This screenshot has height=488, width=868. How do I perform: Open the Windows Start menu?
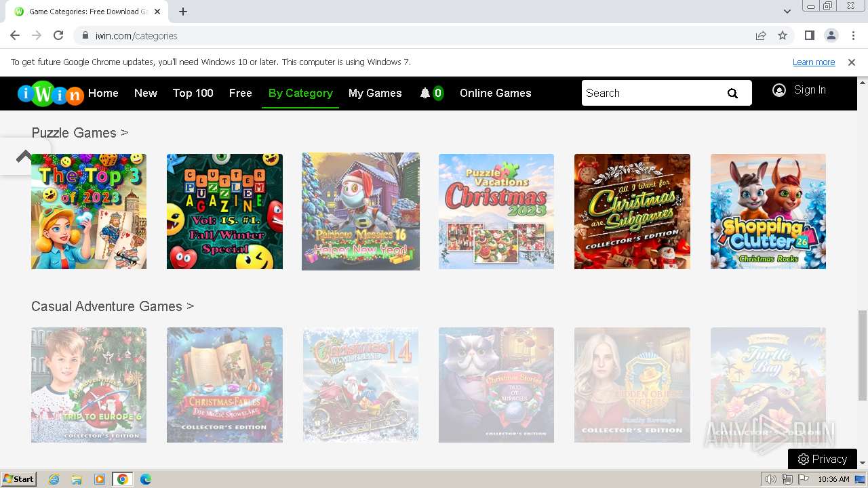[19, 479]
